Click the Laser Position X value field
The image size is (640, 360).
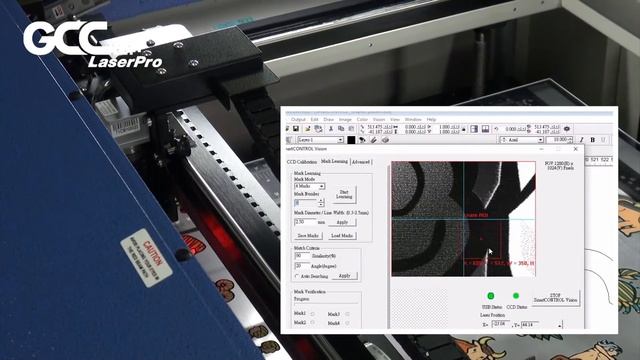tap(500, 324)
